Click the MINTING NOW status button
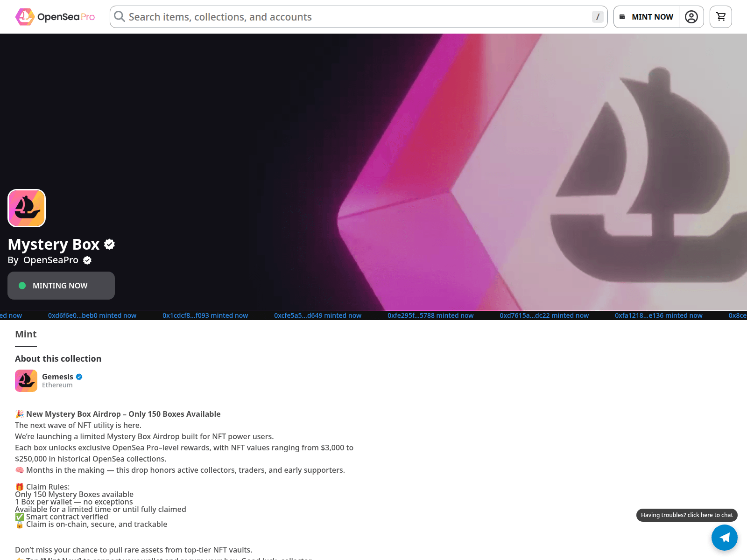Image resolution: width=747 pixels, height=560 pixels. click(61, 286)
